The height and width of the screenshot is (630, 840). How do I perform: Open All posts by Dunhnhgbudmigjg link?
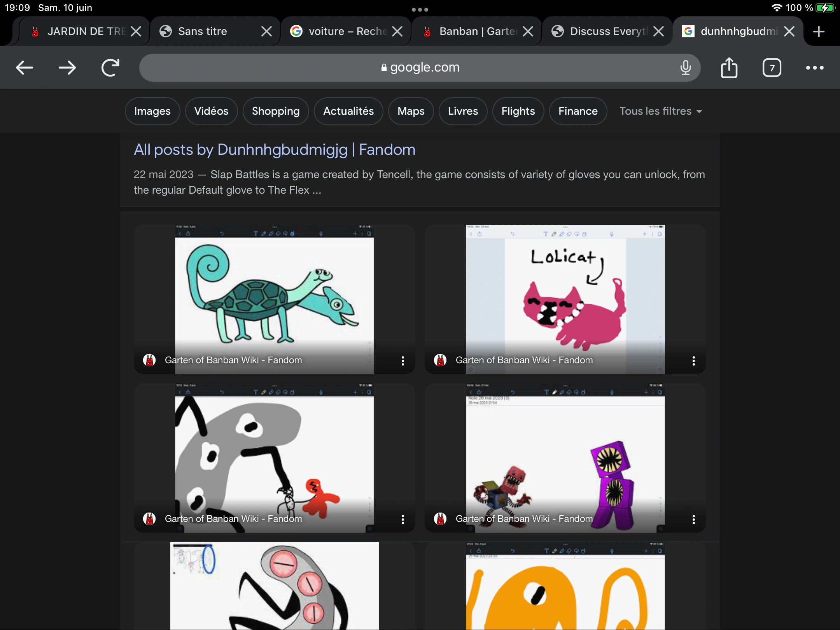275,150
